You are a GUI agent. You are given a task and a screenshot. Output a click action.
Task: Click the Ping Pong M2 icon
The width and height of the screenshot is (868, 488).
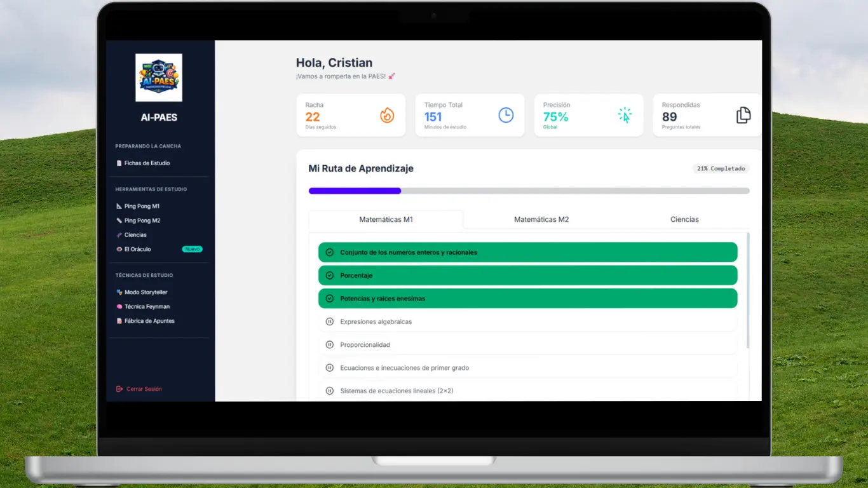click(119, 220)
